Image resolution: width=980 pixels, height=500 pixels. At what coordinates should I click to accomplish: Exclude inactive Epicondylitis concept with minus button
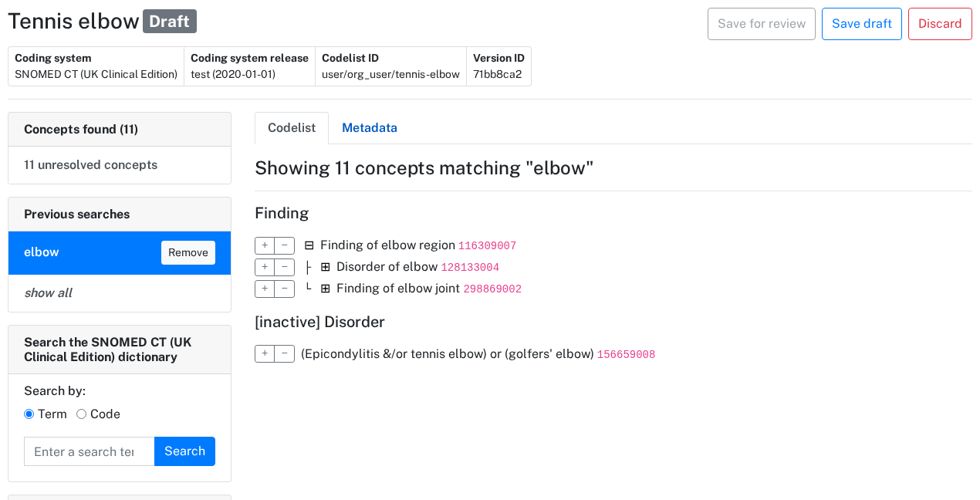coord(285,353)
